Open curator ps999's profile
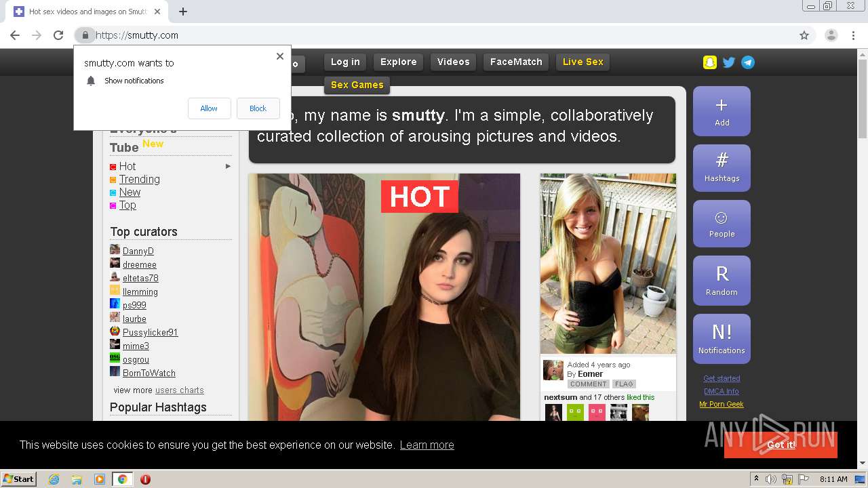 point(134,306)
